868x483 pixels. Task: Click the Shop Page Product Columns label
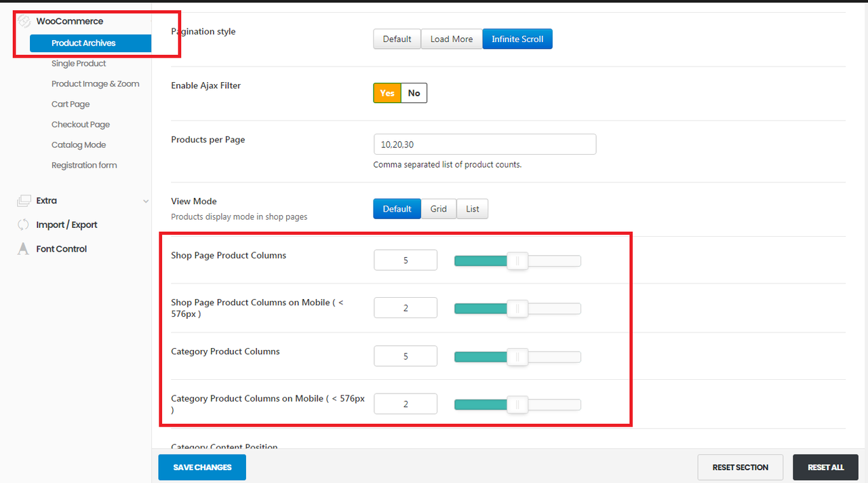coord(229,255)
